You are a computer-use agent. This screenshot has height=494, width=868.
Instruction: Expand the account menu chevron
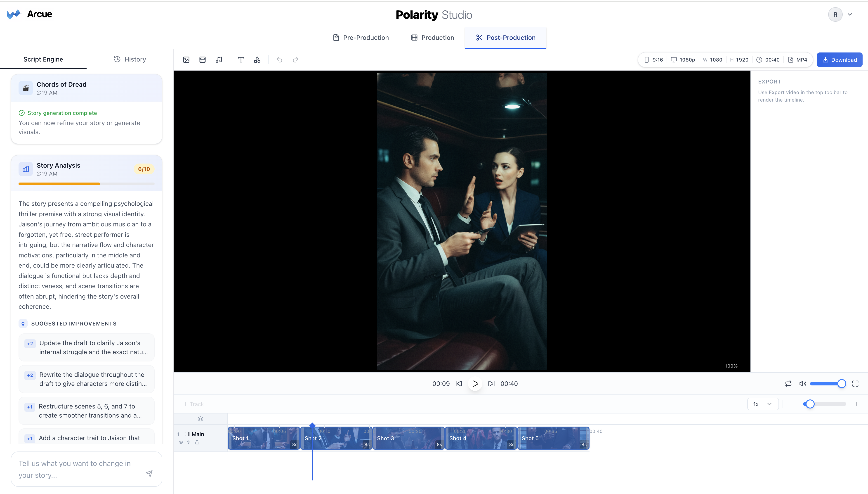tap(850, 14)
